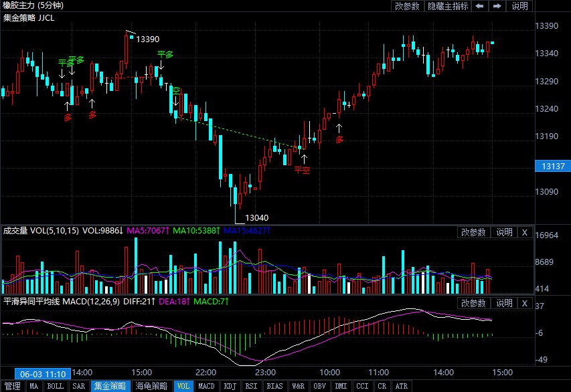The height and width of the screenshot is (392, 571).
Task: Click the 13040 low price marker
Action: click(256, 217)
